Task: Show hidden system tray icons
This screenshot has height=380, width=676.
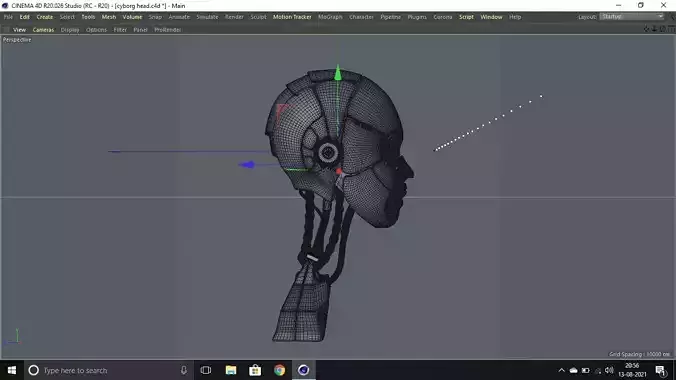Action: [561, 370]
